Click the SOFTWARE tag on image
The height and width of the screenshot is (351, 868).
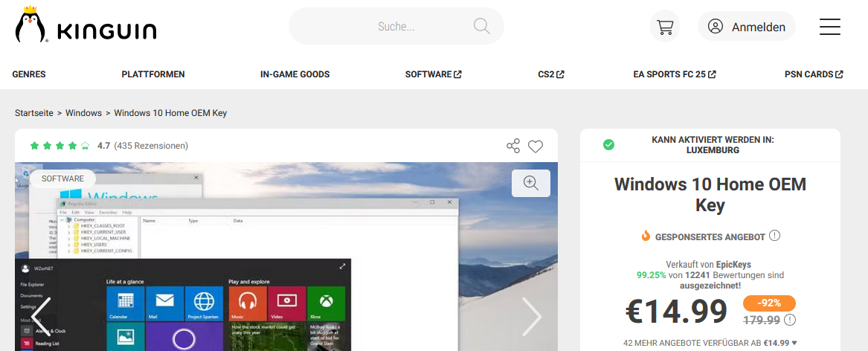tap(62, 178)
